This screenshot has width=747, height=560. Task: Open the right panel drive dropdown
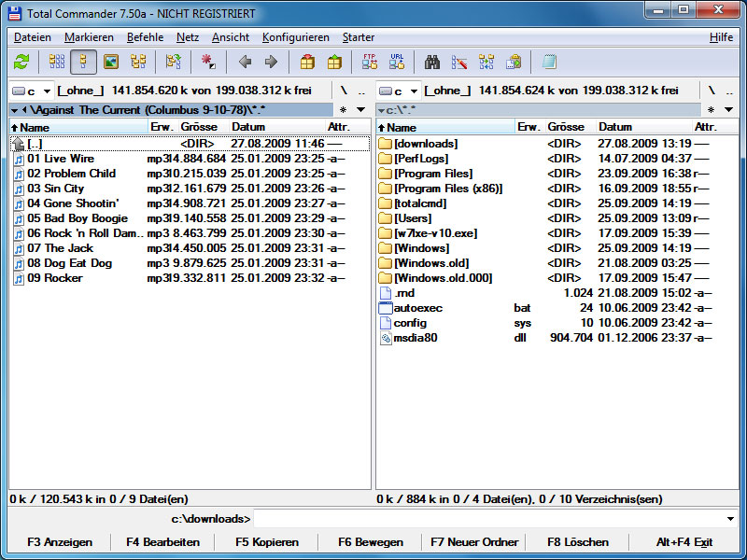pos(399,91)
